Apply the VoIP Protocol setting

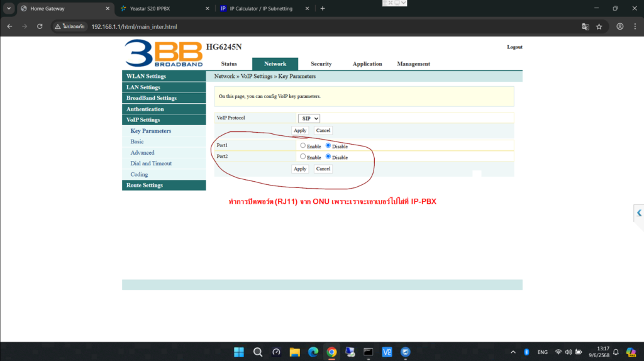(300, 131)
